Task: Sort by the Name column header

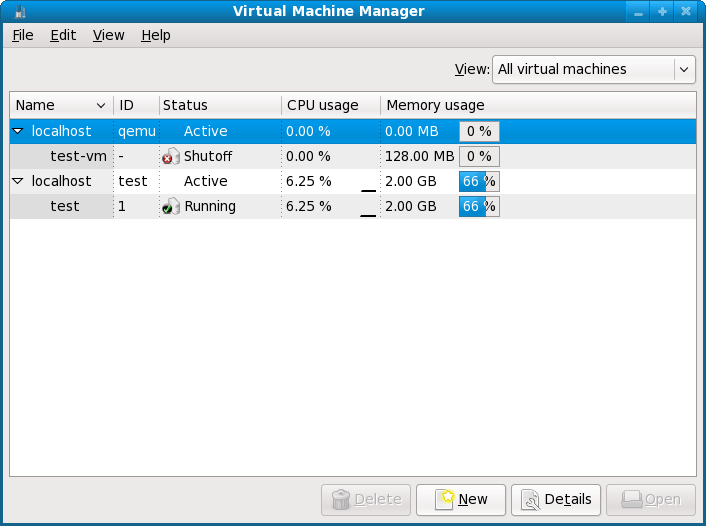Action: (60, 105)
